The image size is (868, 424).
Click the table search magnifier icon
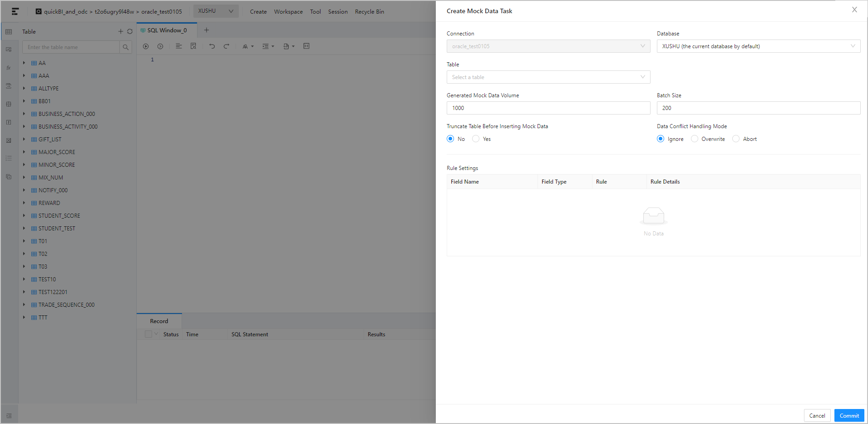point(126,47)
